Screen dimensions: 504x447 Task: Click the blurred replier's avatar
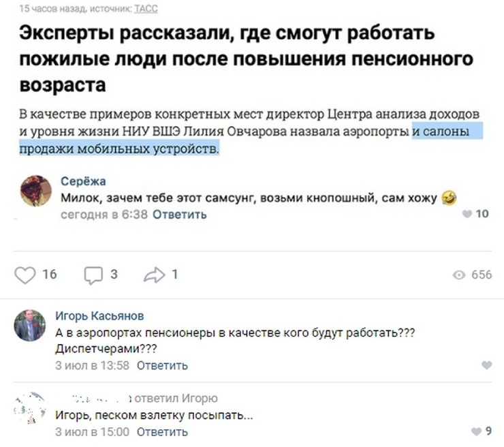click(x=30, y=407)
